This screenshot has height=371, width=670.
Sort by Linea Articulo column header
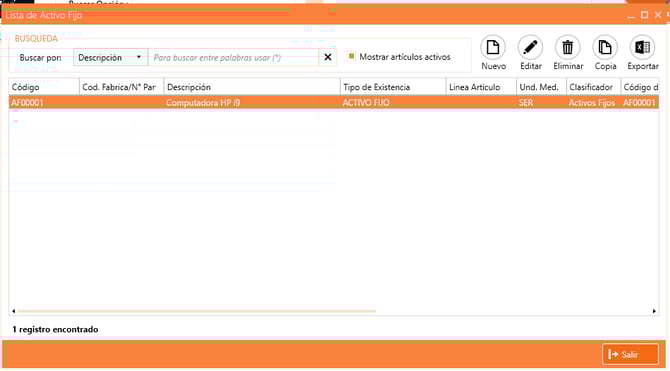coord(481,87)
